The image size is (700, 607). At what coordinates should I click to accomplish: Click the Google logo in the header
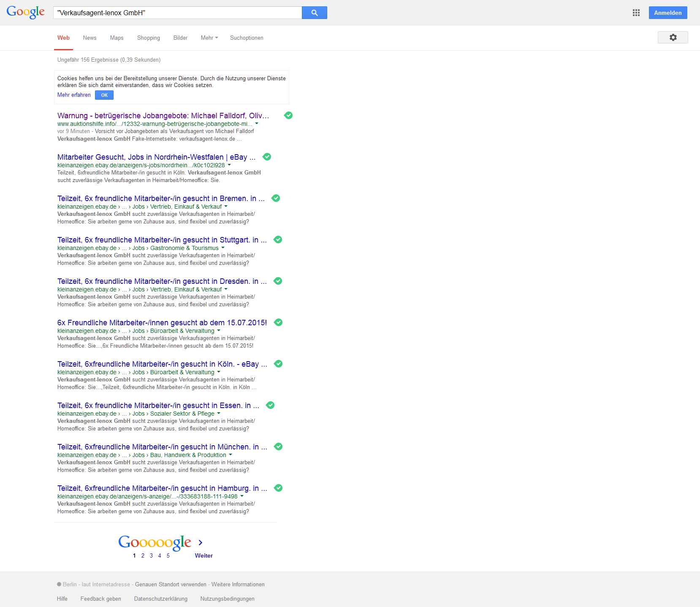coord(25,12)
